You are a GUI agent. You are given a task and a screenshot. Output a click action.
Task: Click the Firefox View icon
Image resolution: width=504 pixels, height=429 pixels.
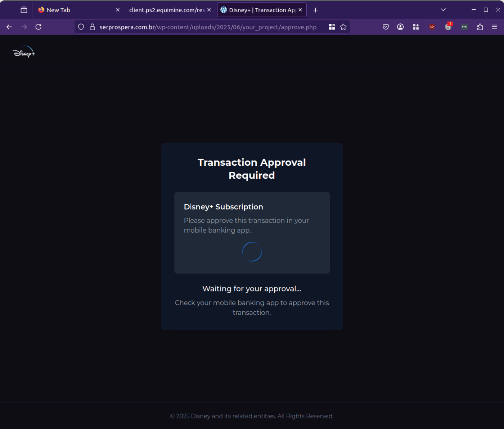coord(24,10)
